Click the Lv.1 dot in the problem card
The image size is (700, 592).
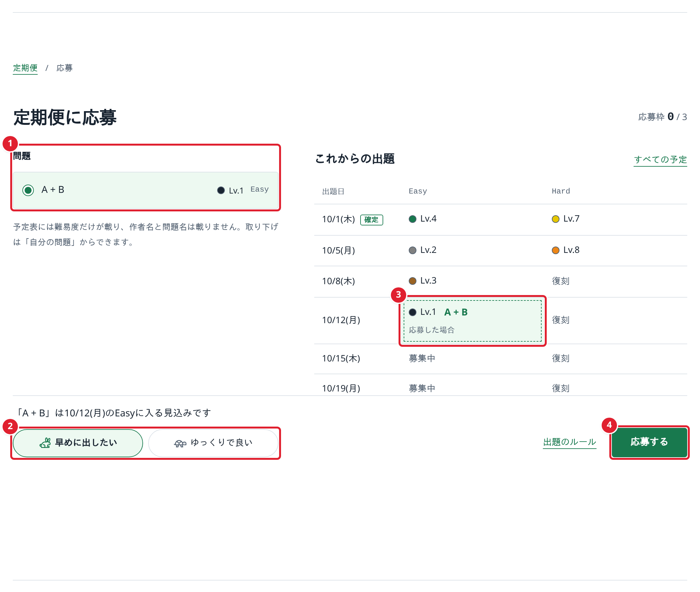pyautogui.click(x=221, y=190)
